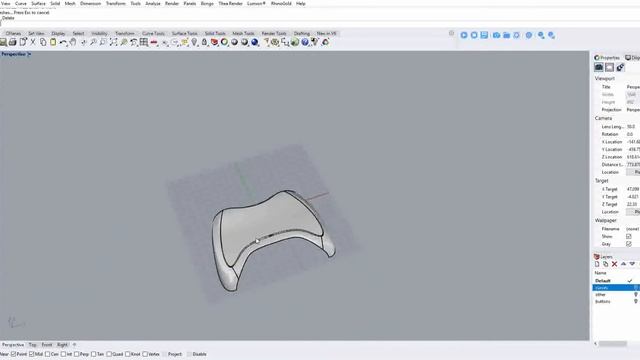
Task: Click the padlock Lock icon
Action: [x=204, y=42]
